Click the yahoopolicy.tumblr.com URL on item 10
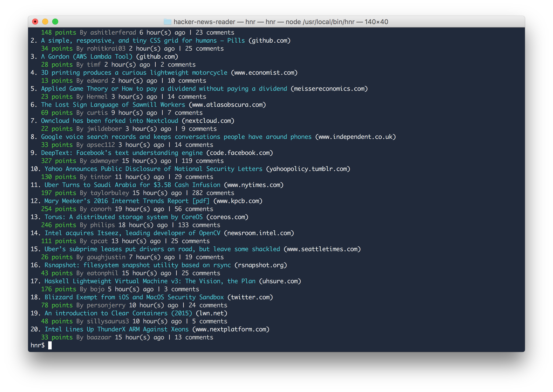The height and width of the screenshot is (392, 553). pos(308,169)
